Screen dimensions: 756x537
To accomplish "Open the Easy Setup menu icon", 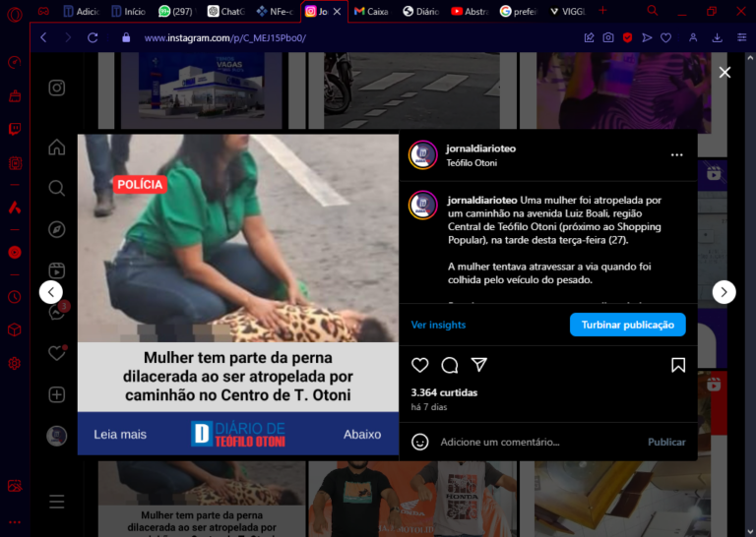I will coord(742,37).
